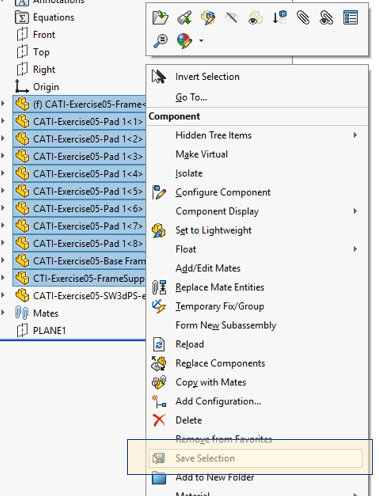
Task: Click the Equations sigma icon in tree
Action: click(22, 17)
